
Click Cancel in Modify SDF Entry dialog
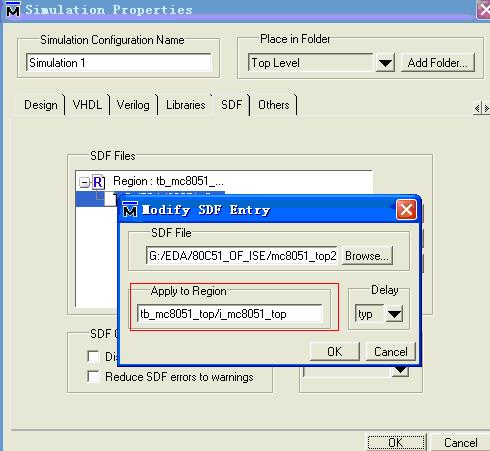point(391,352)
